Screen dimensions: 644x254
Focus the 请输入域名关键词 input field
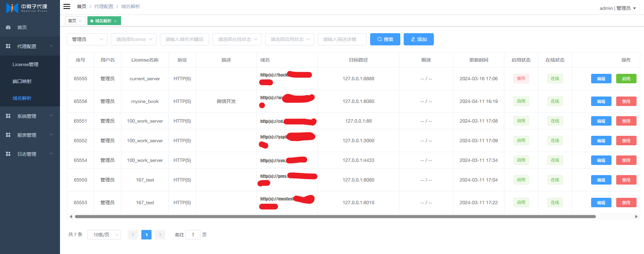click(x=184, y=39)
